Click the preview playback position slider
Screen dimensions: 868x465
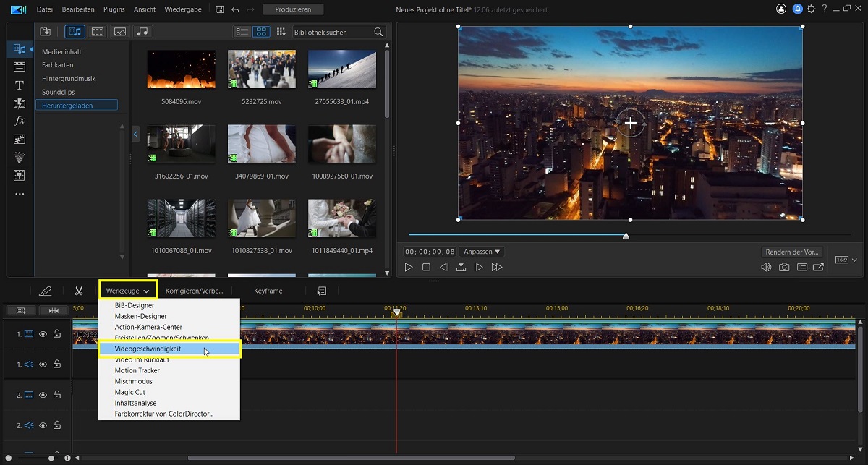[x=626, y=236]
